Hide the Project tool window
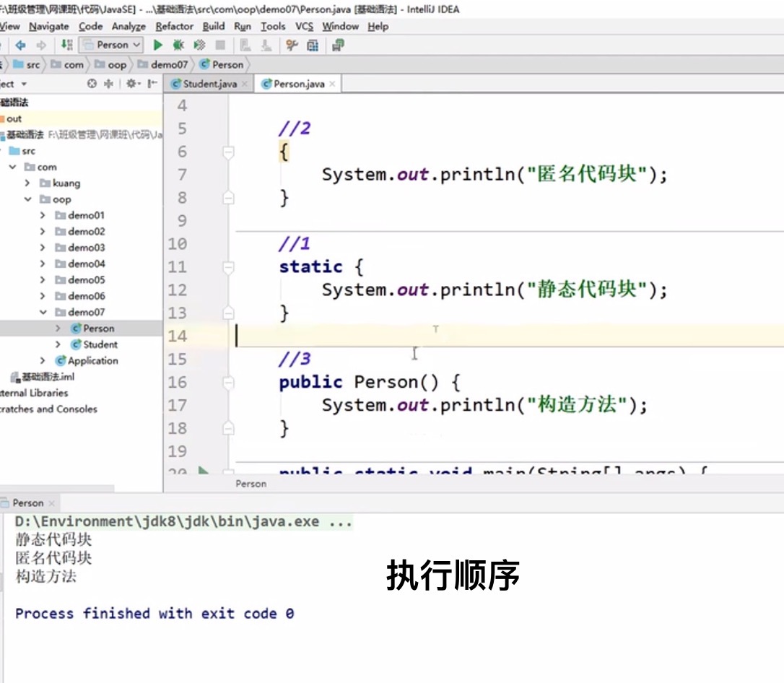784x683 pixels. point(152,84)
